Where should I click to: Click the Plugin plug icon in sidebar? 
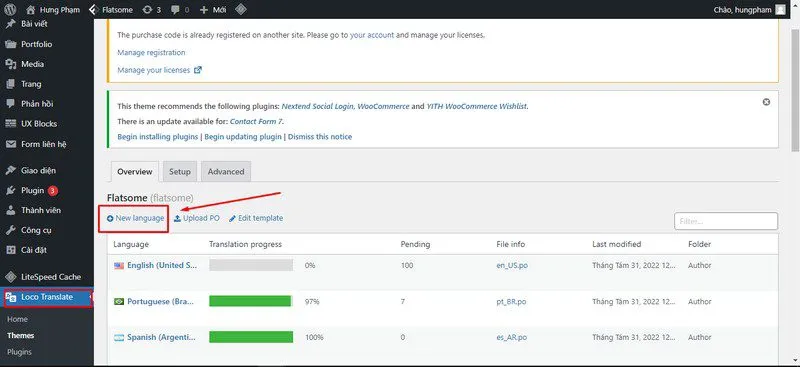click(11, 190)
